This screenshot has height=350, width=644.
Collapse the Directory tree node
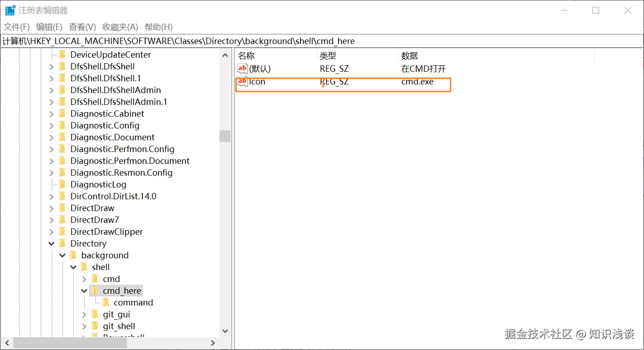click(51, 244)
